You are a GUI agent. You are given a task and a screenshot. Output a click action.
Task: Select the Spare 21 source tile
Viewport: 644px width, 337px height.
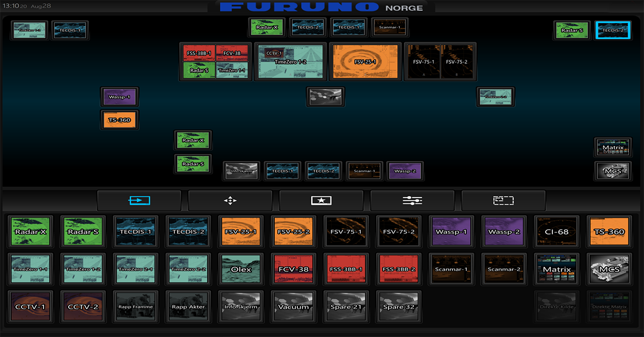point(346,306)
